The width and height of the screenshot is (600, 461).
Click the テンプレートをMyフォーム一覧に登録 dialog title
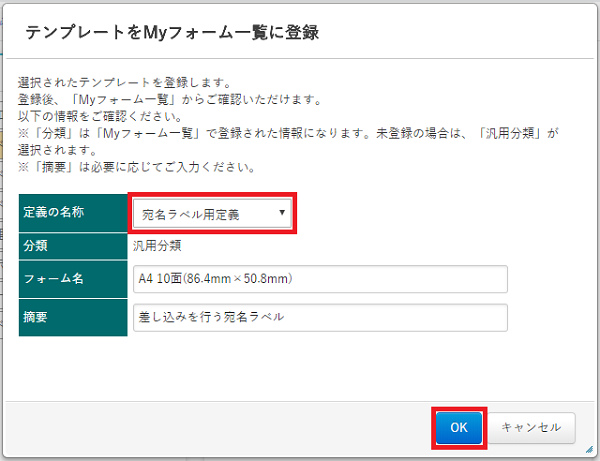point(172,32)
